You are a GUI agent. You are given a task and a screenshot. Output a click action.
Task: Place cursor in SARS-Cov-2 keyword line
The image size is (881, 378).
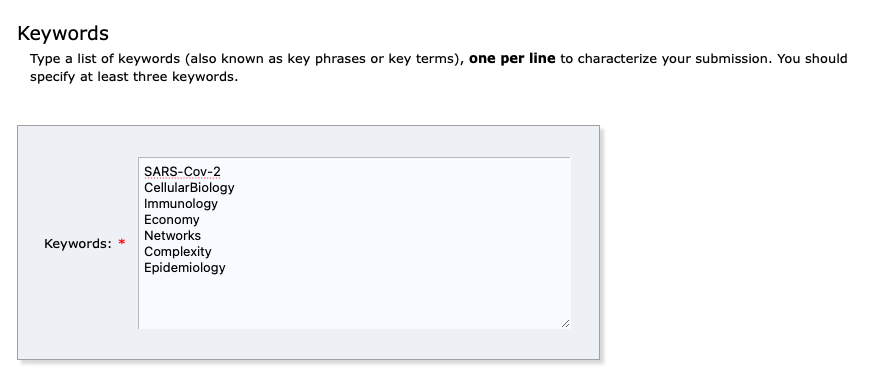[182, 171]
